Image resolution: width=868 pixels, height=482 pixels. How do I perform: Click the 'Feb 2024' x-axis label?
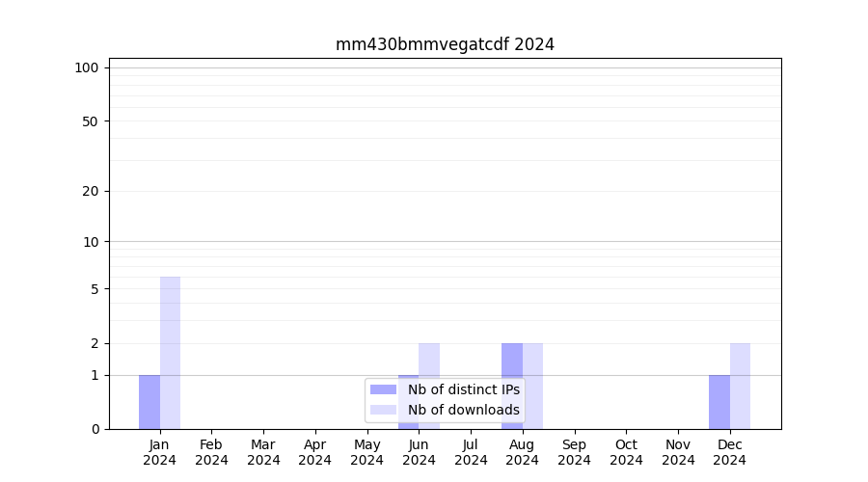(x=211, y=452)
